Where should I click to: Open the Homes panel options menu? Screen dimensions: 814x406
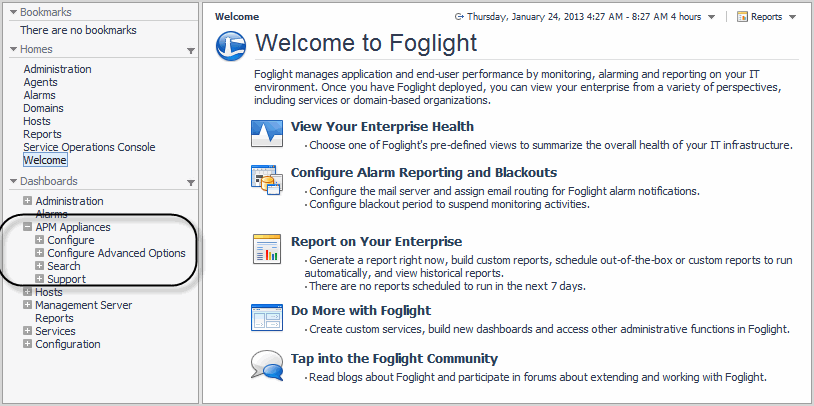coord(191,50)
